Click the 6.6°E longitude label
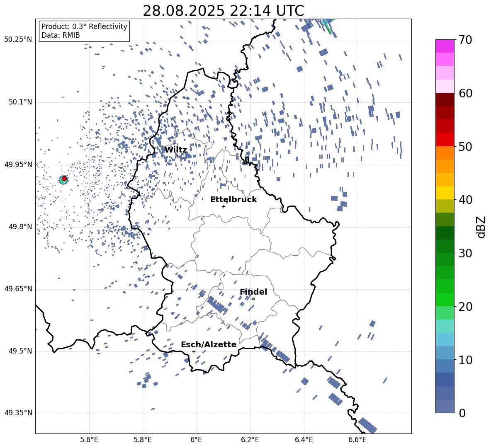The image size is (491, 448). (357, 440)
